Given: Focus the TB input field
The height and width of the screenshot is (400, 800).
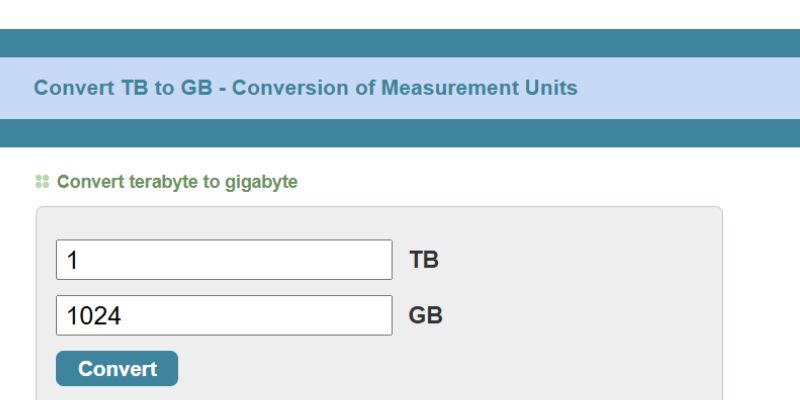Looking at the screenshot, I should [224, 260].
